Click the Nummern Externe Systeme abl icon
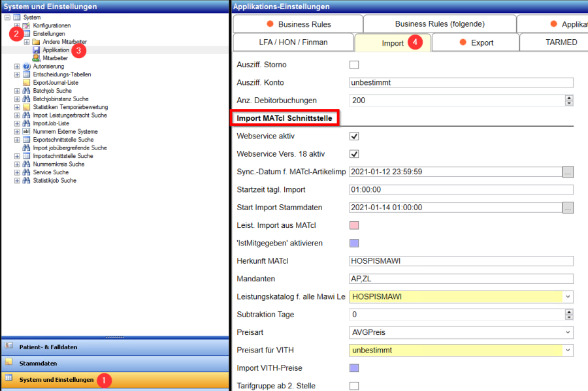588x391 pixels. pos(26,131)
